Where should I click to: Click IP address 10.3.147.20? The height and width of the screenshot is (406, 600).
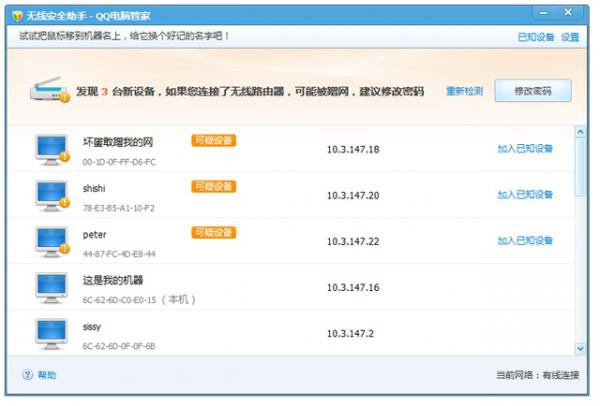353,196
